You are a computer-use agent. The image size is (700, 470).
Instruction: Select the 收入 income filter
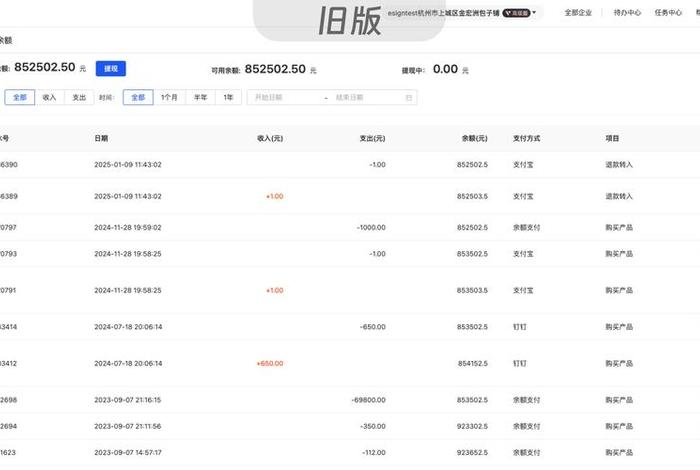point(49,97)
